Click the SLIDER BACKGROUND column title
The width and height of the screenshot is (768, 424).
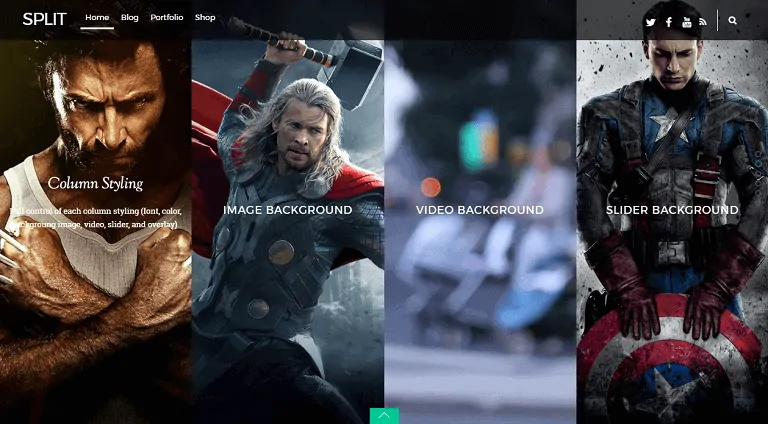coord(672,210)
